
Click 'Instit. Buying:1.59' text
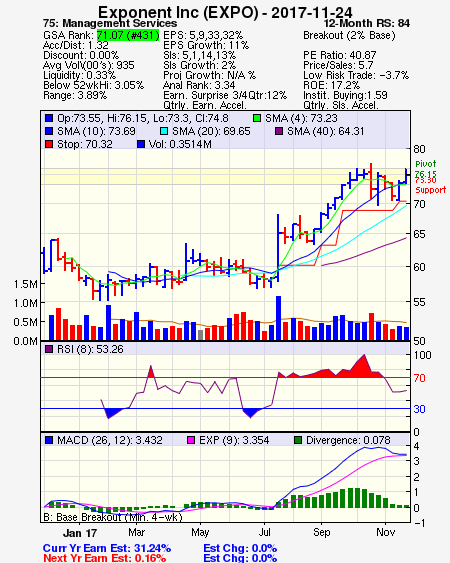click(x=345, y=96)
